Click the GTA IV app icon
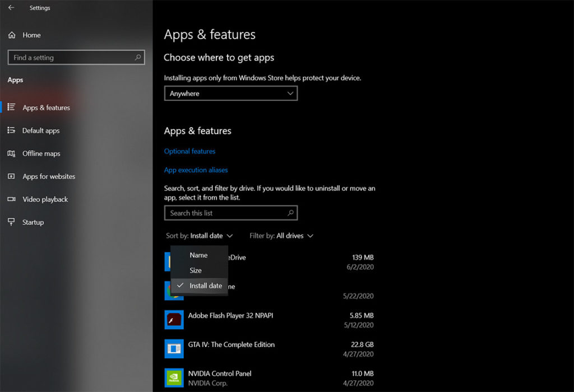 click(174, 348)
